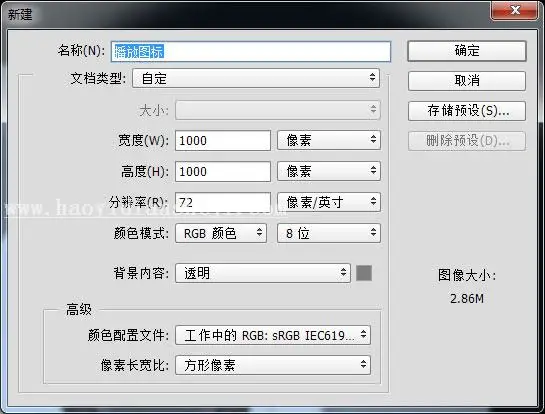Open the RGB 颜色 mode dropdown

click(221, 233)
